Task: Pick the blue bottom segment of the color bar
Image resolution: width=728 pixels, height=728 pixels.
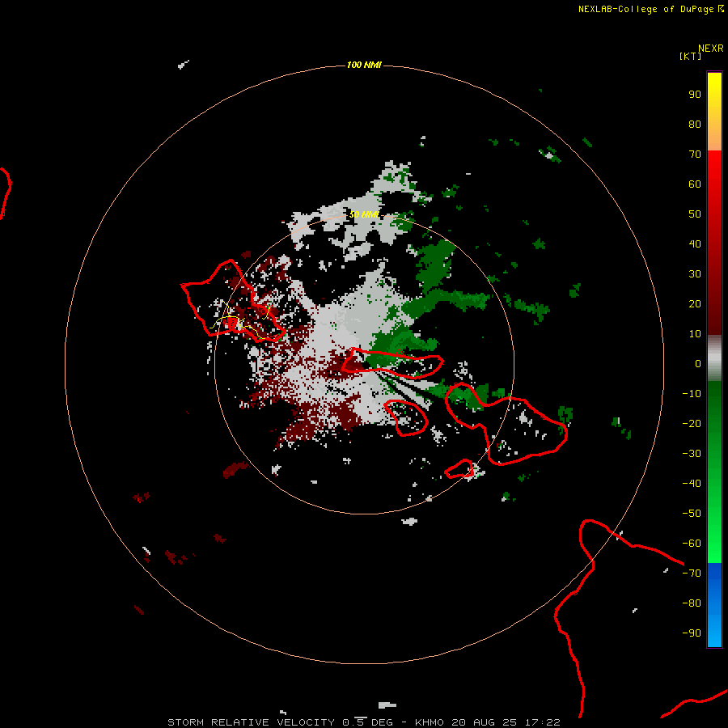Action: 714,605
